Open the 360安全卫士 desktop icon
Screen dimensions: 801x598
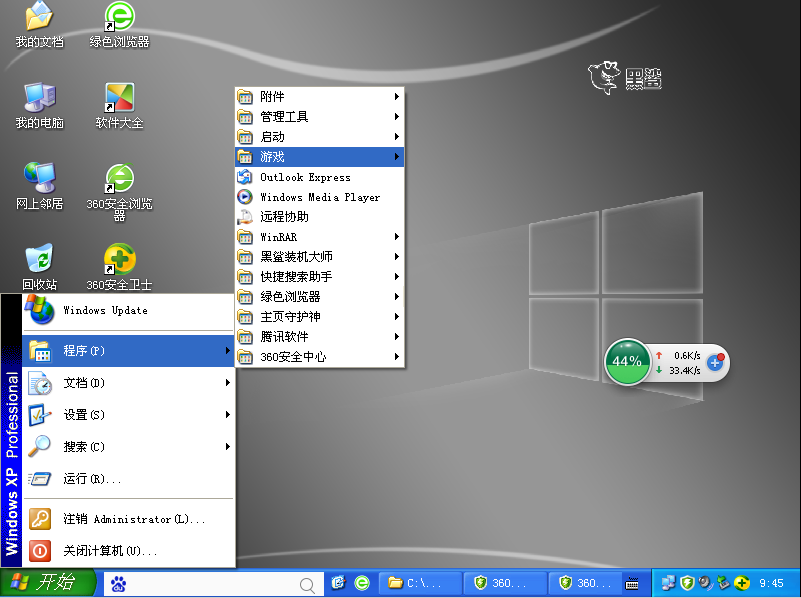tap(119, 263)
